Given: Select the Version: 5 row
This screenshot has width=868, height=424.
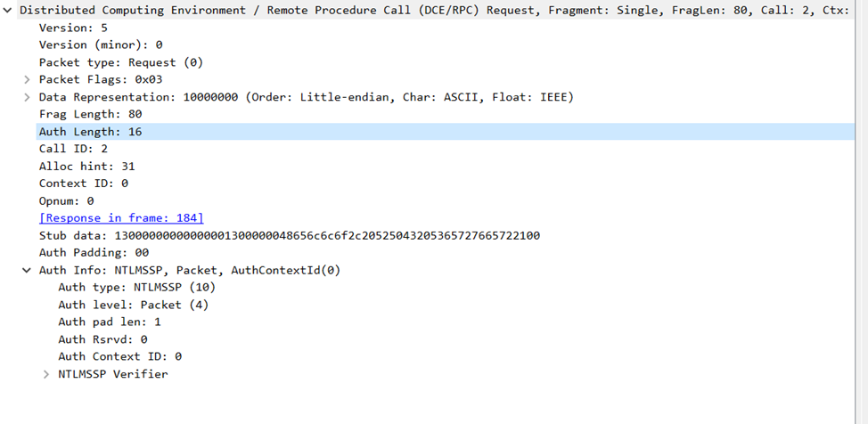Looking at the screenshot, I should pos(73,28).
